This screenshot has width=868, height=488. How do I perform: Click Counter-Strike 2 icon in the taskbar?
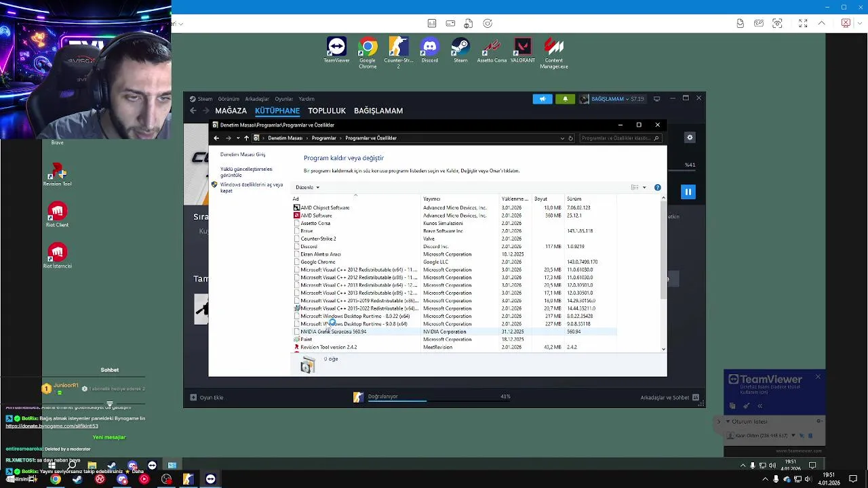[188, 479]
